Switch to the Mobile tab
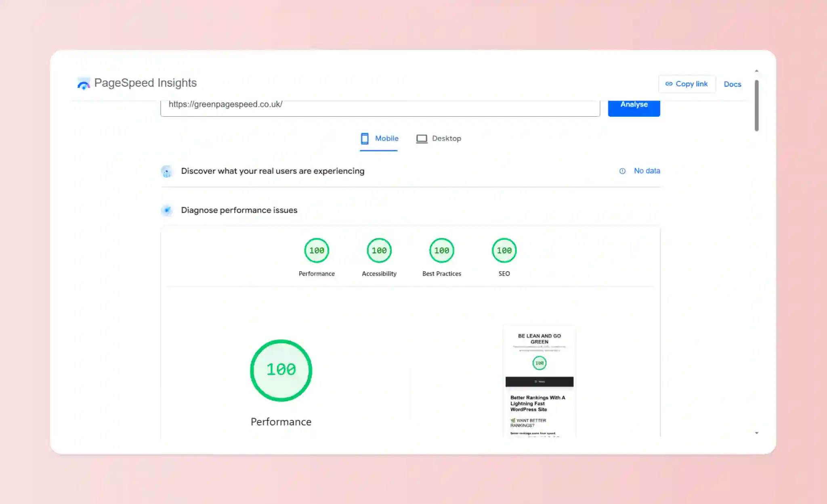 [x=379, y=138]
